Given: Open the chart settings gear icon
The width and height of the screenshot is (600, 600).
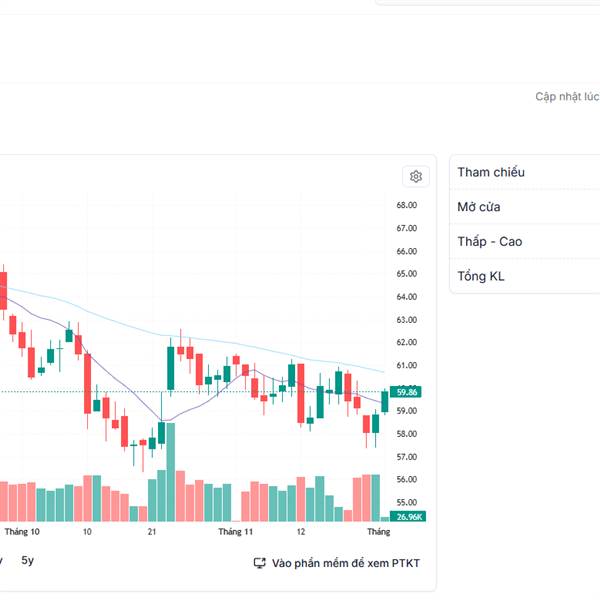Looking at the screenshot, I should [x=416, y=177].
